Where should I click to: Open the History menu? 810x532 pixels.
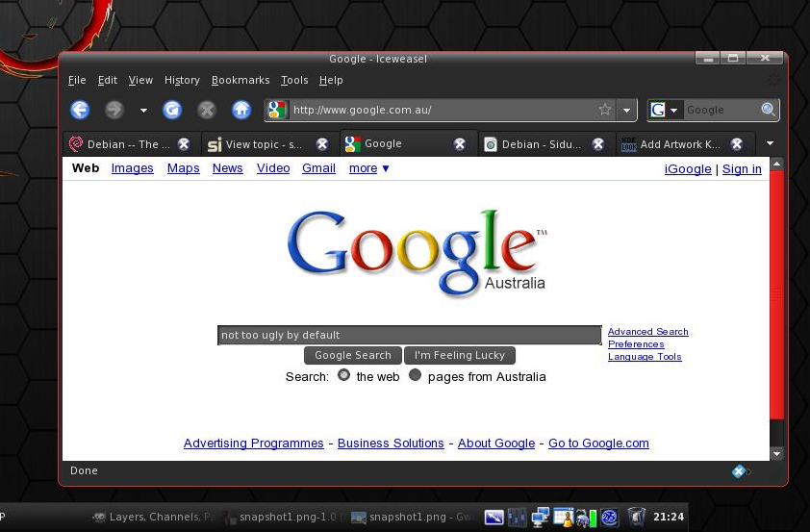pos(182,80)
